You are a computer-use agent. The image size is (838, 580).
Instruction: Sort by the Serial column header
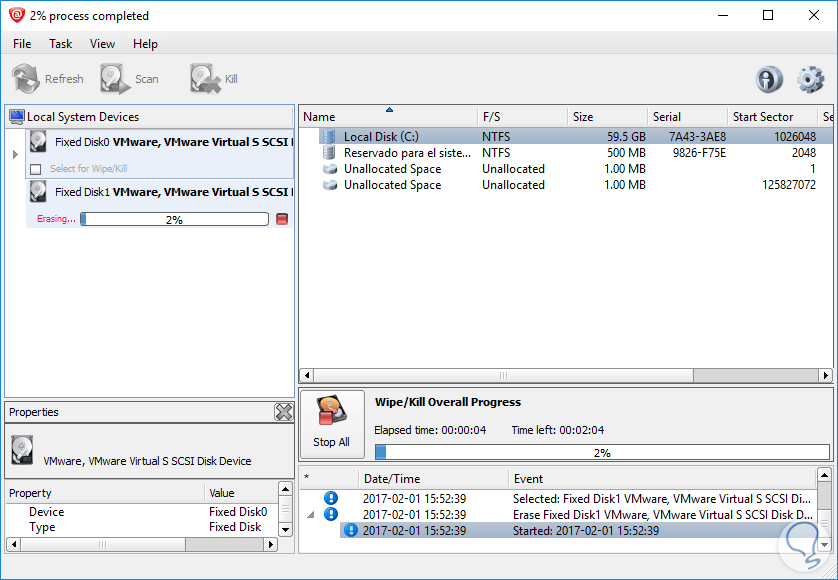pyautogui.click(x=687, y=117)
